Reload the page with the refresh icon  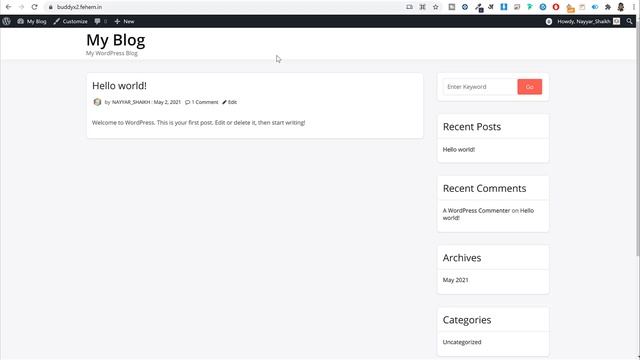point(34,7)
